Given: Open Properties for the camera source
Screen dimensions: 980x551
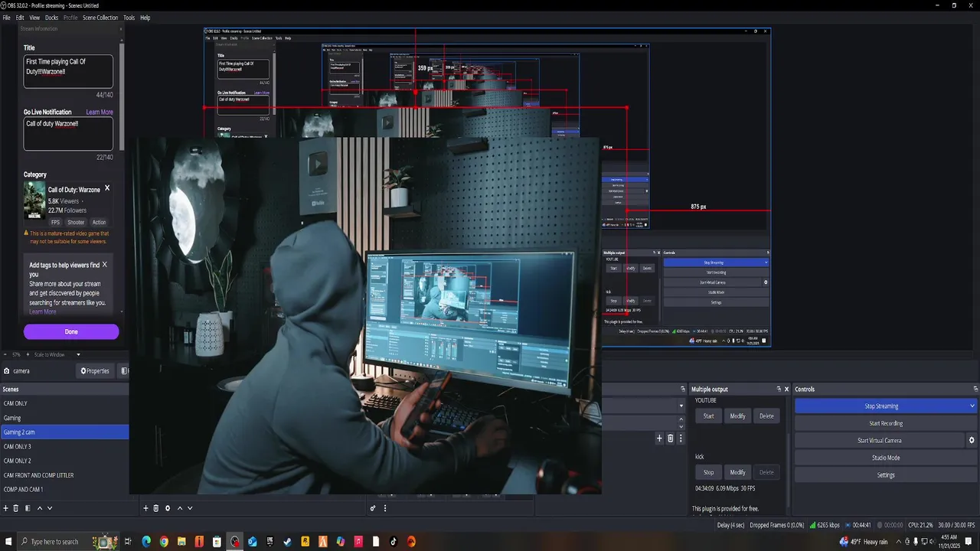Looking at the screenshot, I should (x=95, y=371).
